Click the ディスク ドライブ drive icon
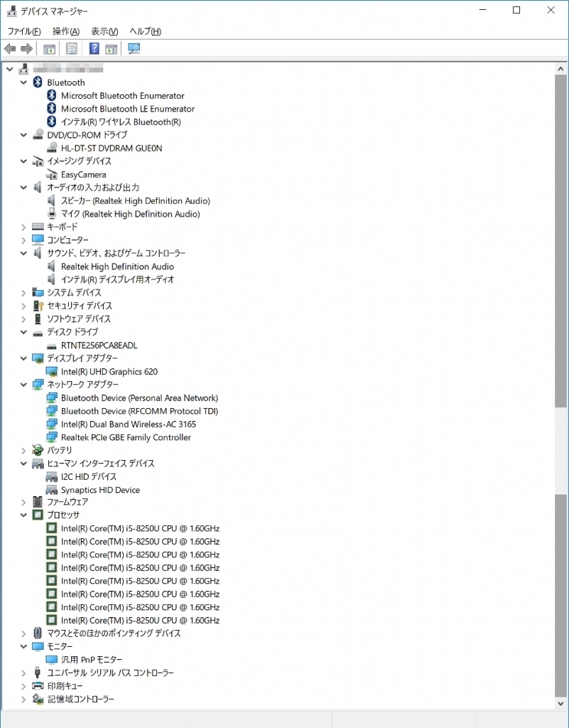The width and height of the screenshot is (569, 728). (38, 333)
